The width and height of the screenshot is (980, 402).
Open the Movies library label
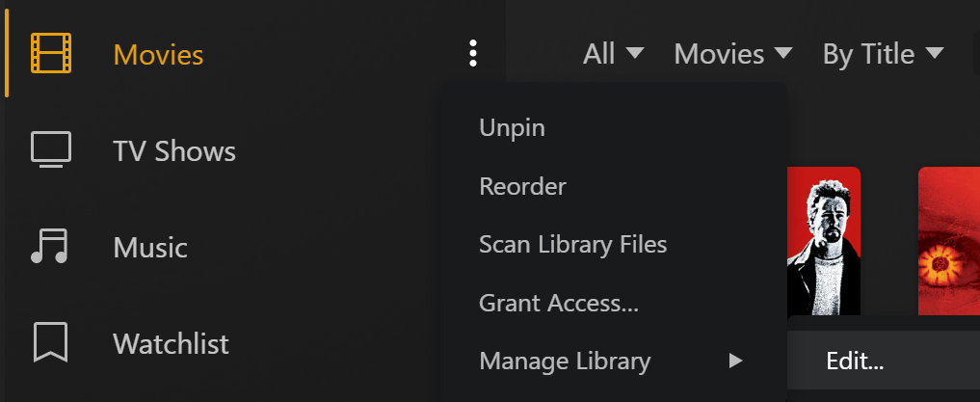tap(158, 54)
